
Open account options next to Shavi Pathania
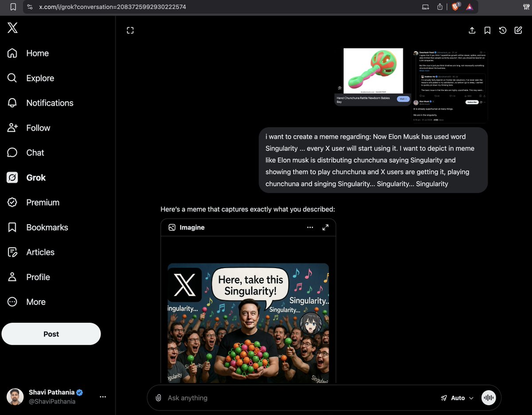(x=103, y=397)
